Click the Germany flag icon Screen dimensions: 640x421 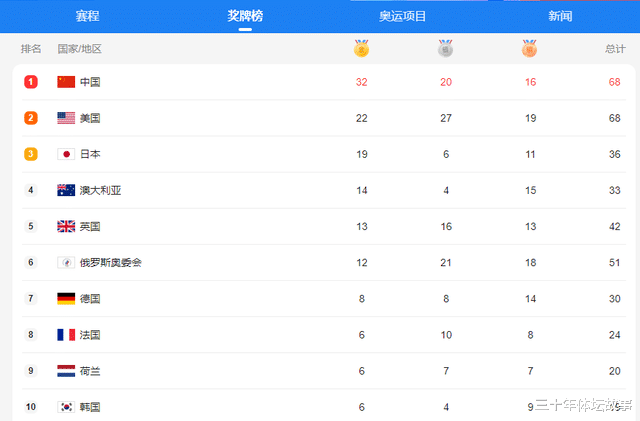pyautogui.click(x=66, y=298)
